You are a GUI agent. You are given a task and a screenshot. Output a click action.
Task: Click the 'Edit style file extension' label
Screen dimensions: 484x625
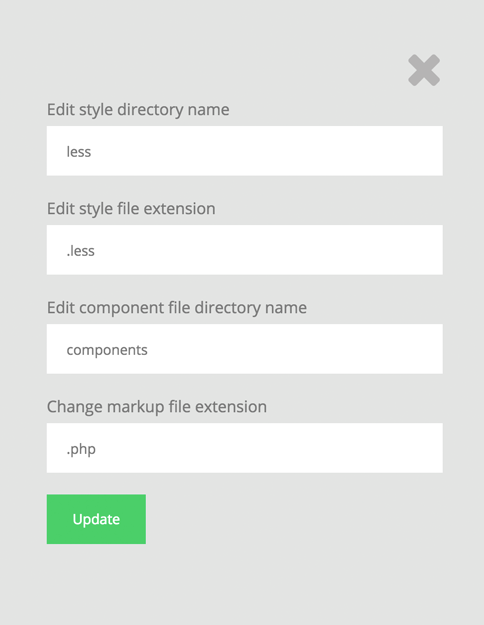[x=131, y=208]
